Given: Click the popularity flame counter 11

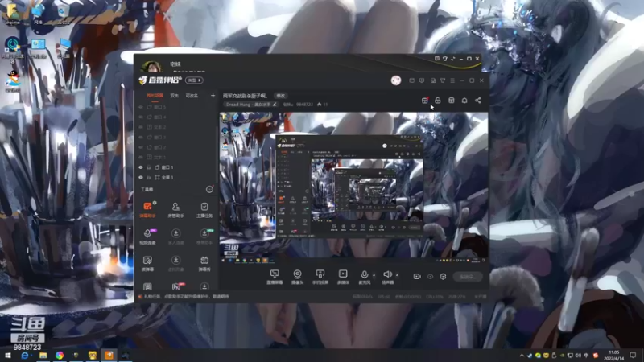Looking at the screenshot, I should pyautogui.click(x=323, y=105).
